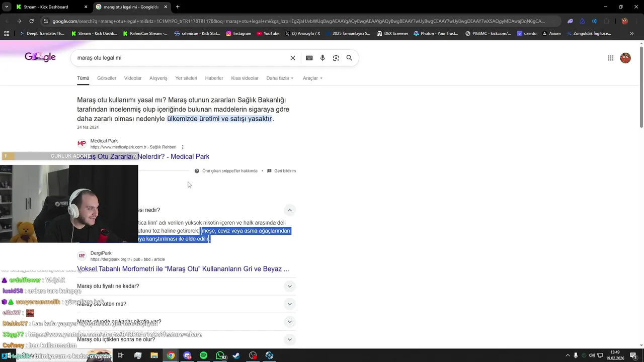Open the Windows notification center

(633, 355)
